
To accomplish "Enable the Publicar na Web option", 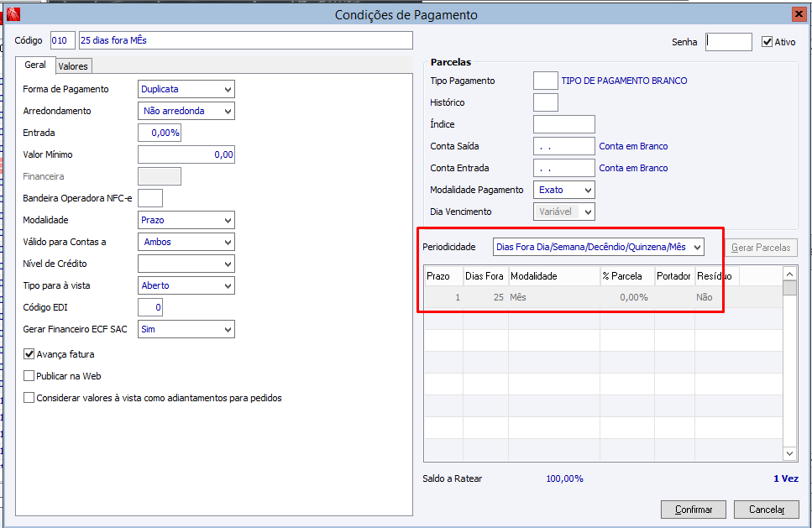I will click(x=29, y=376).
